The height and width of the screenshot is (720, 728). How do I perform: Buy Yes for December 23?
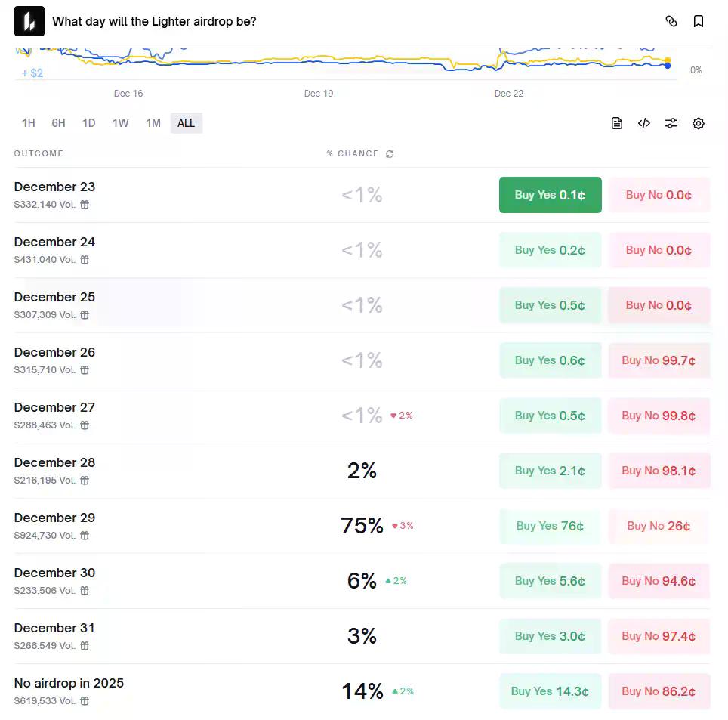550,195
